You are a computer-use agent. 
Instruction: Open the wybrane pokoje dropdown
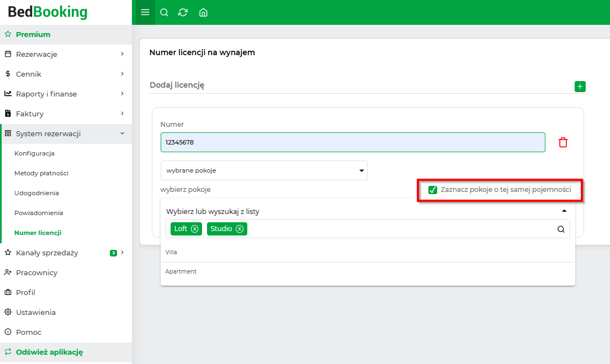(264, 170)
